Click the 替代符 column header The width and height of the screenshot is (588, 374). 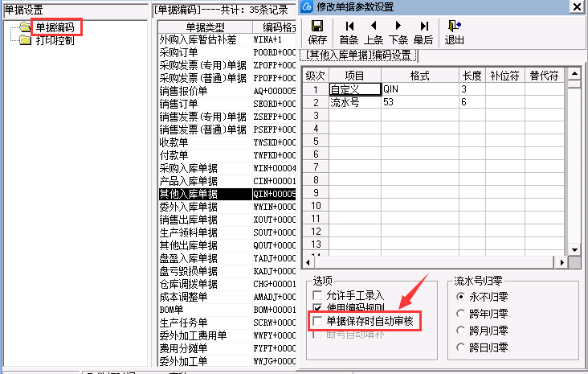544,76
